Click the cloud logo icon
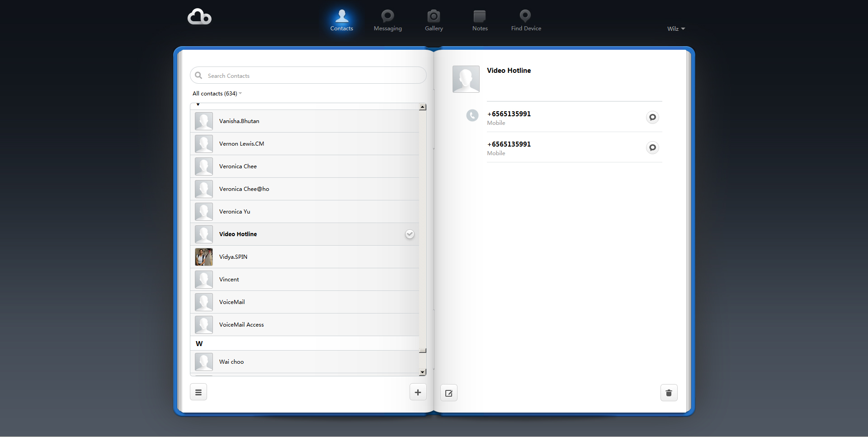Image resolution: width=868 pixels, height=437 pixels. pos(199,17)
